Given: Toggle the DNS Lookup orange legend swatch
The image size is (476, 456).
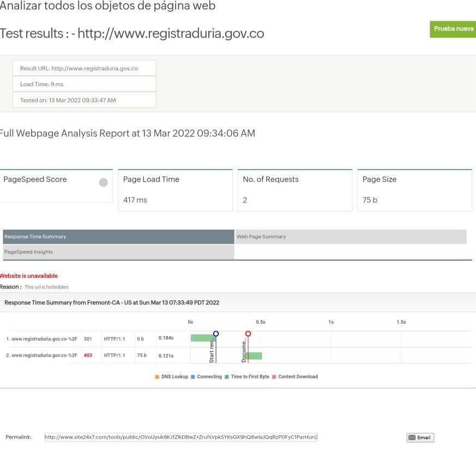Looking at the screenshot, I should click(157, 377).
